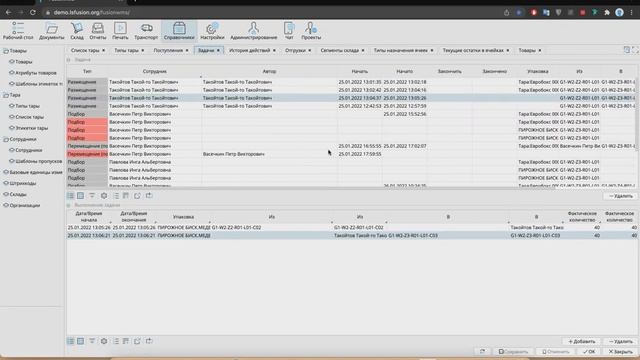Collapse the Товары tree folder
The height and width of the screenshot is (360, 640).
[6, 51]
